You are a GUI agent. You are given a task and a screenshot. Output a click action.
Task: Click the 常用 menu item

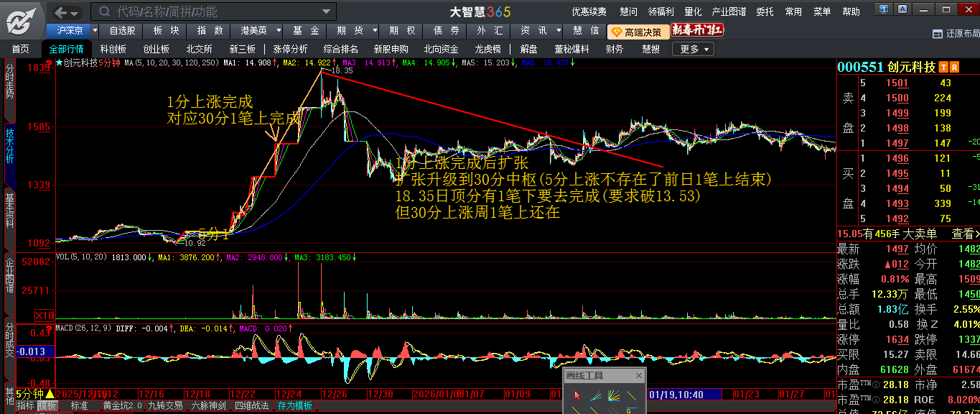[x=793, y=11]
